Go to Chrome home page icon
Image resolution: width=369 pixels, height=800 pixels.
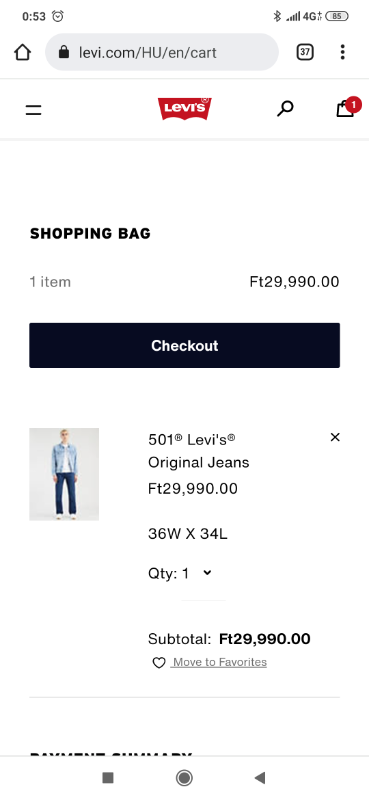pyautogui.click(x=22, y=52)
